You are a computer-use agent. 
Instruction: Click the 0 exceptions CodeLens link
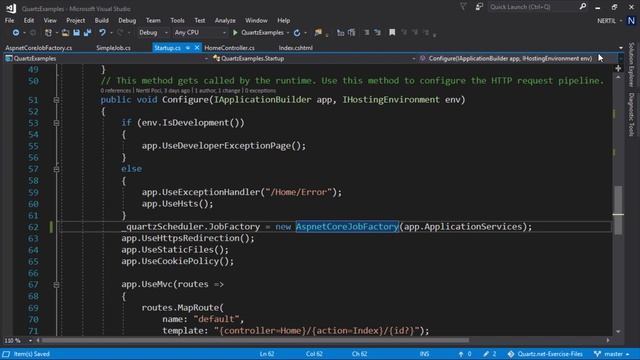(260, 91)
